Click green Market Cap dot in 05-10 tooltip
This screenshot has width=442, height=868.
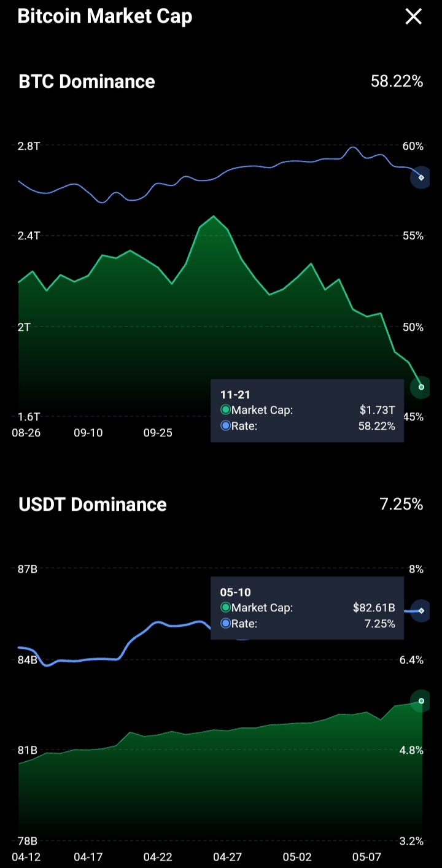pyautogui.click(x=225, y=608)
